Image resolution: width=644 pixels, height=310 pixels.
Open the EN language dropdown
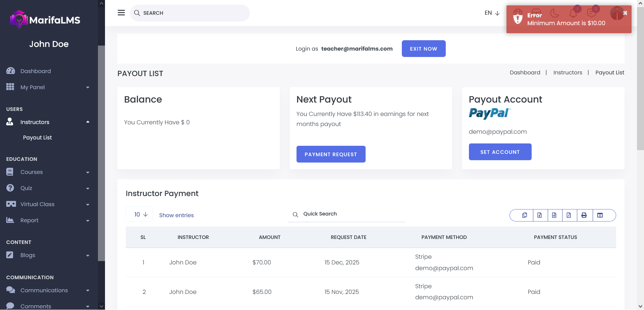pyautogui.click(x=492, y=13)
